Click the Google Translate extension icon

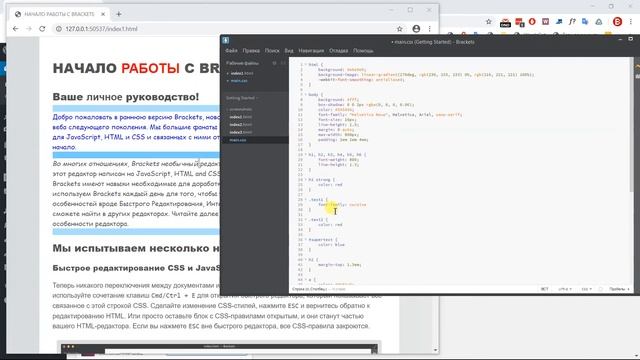click(x=585, y=22)
